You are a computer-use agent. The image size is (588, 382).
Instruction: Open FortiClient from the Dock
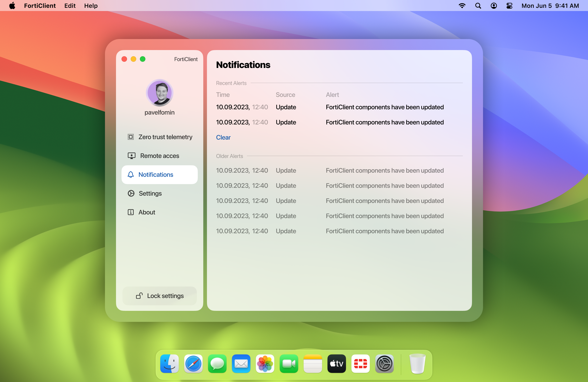tap(360, 363)
